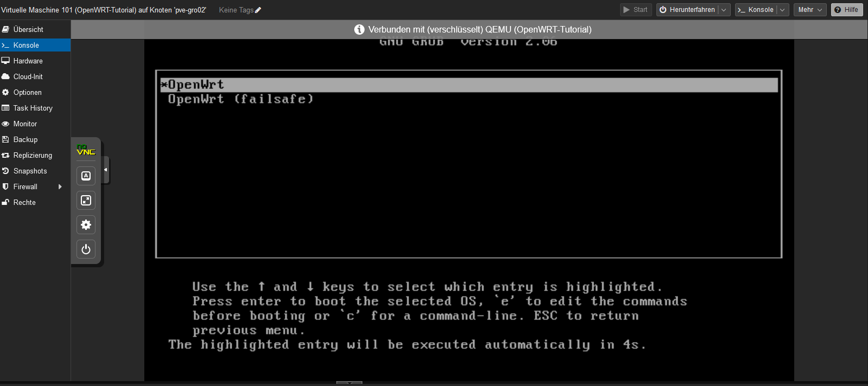This screenshot has width=868, height=386.
Task: Click the Hardware monitor icon
Action: tap(5, 61)
